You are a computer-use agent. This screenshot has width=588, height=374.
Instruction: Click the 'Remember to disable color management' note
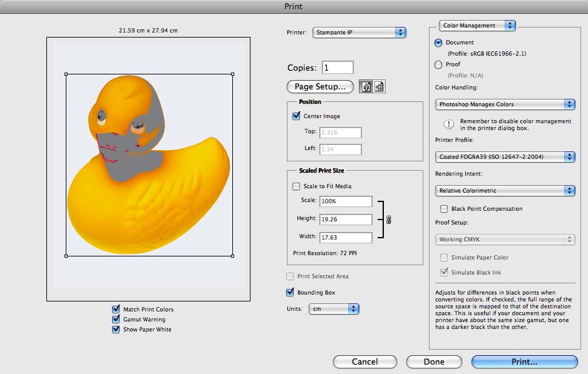[x=515, y=124]
